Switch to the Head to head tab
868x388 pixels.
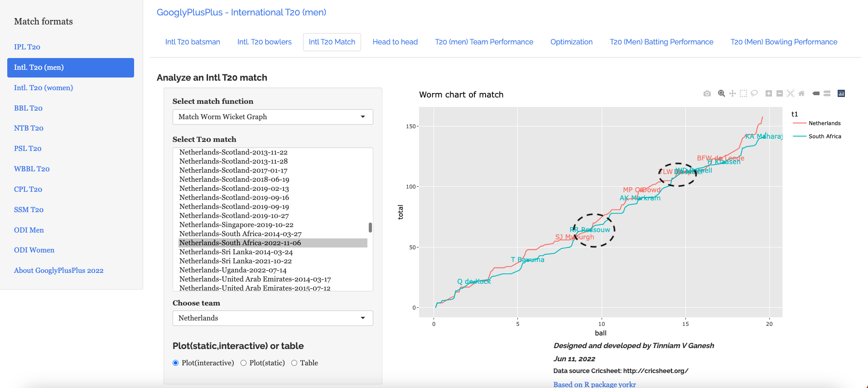click(x=395, y=42)
